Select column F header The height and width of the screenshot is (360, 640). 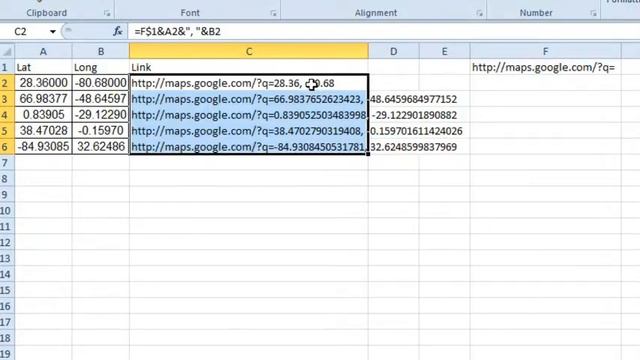click(x=545, y=51)
